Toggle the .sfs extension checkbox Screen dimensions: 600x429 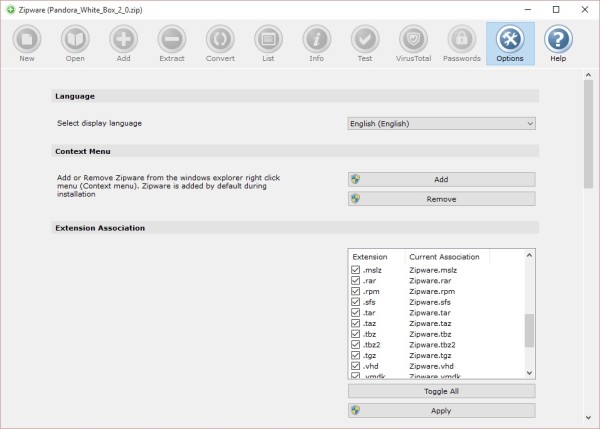[355, 302]
